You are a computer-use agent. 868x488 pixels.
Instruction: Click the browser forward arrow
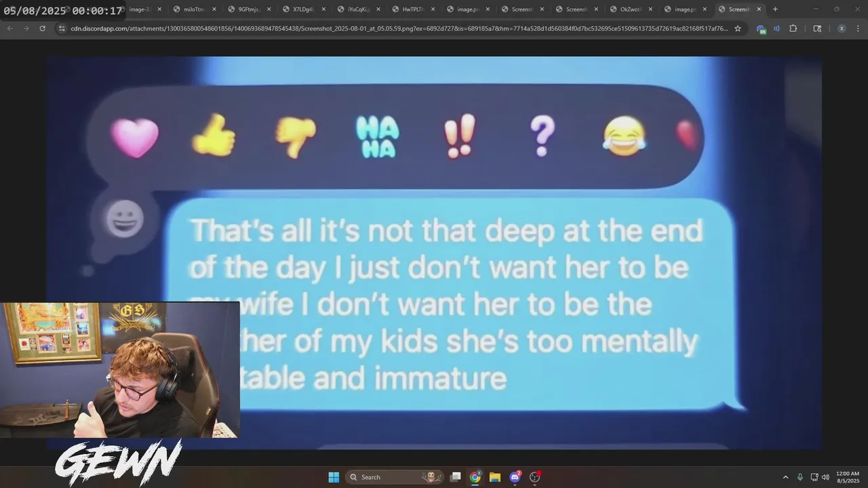point(26,28)
